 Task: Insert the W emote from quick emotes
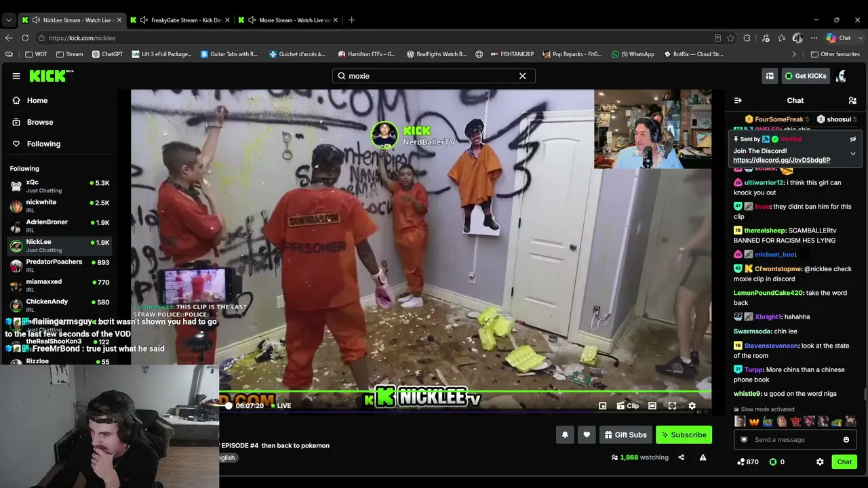pyautogui.click(x=753, y=422)
